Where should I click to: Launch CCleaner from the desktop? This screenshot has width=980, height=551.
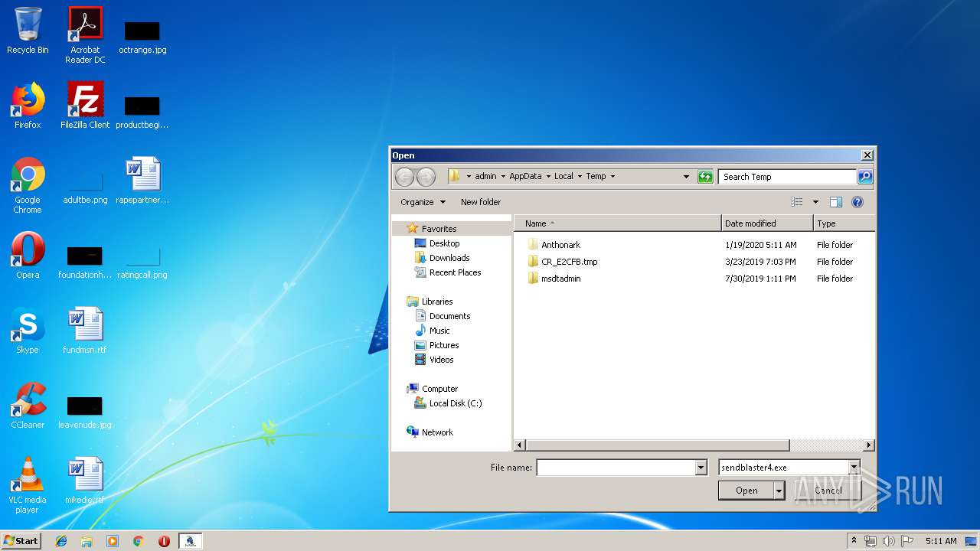(28, 406)
